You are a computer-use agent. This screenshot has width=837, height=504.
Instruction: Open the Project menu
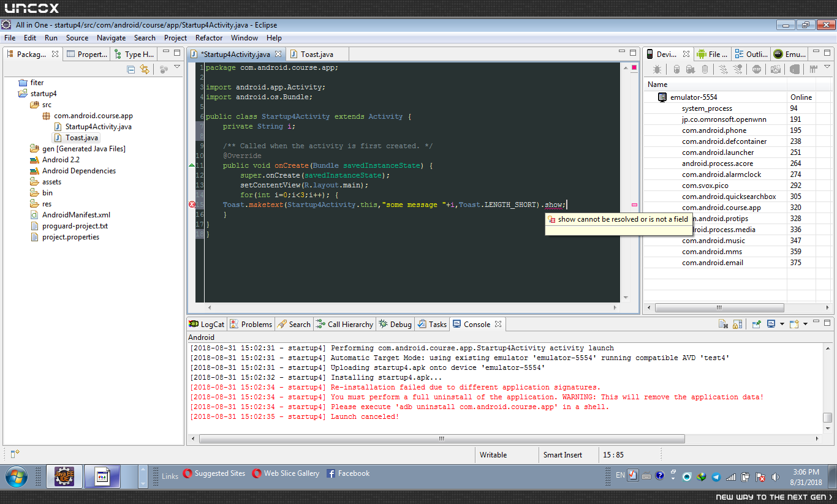[x=175, y=37]
